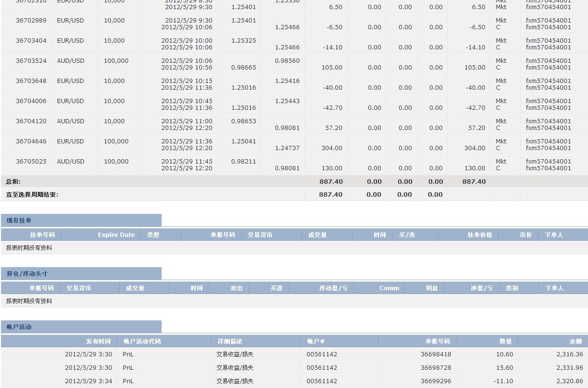This screenshot has height=388, width=588.
Task: Click the 100,000 volume in row 36703524
Action: pyautogui.click(x=116, y=61)
